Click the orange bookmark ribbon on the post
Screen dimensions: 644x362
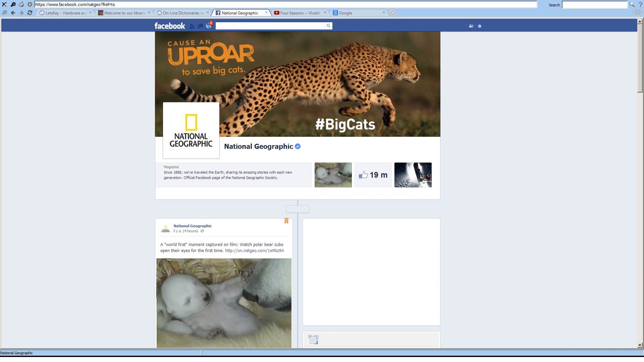tap(286, 221)
